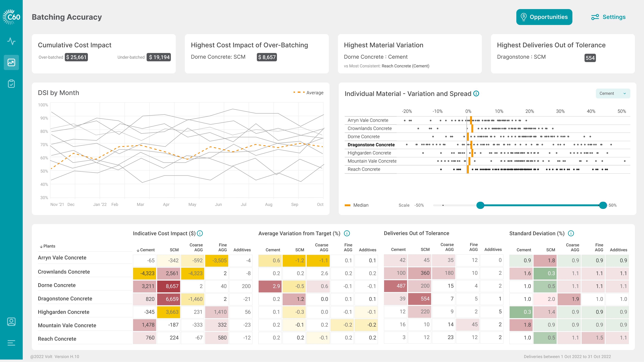The height and width of the screenshot is (362, 644).
Task: Click the C60 logo in the sidebar
Action: (11, 17)
